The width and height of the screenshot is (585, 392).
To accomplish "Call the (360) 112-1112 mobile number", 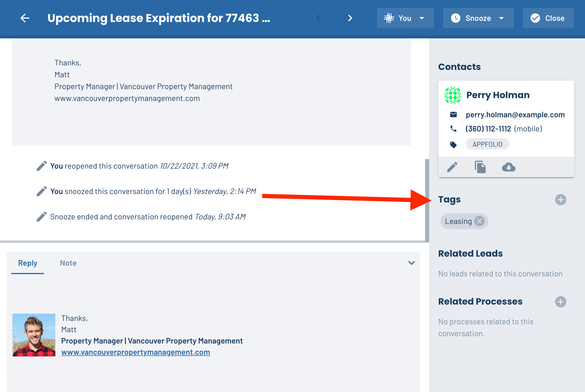I will pyautogui.click(x=488, y=129).
